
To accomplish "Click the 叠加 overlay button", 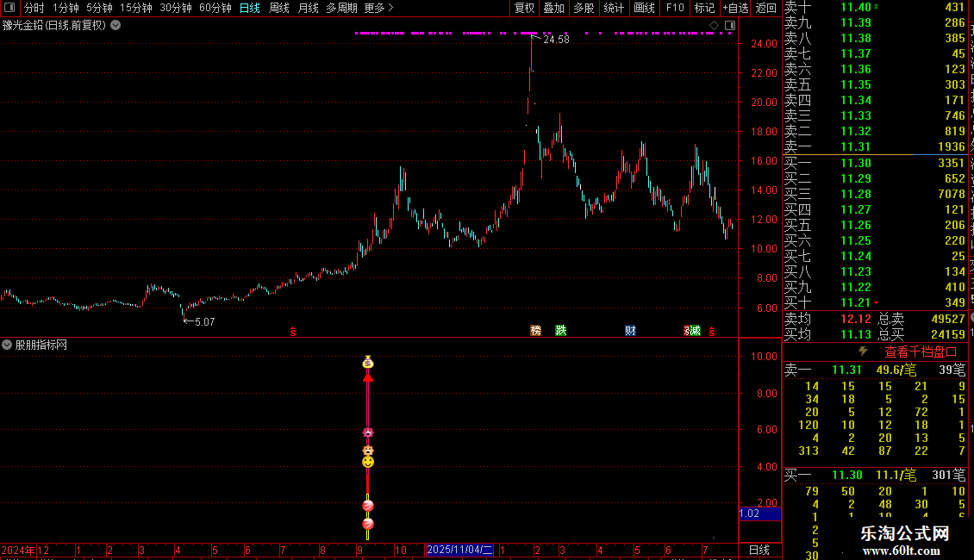I will click(x=553, y=8).
